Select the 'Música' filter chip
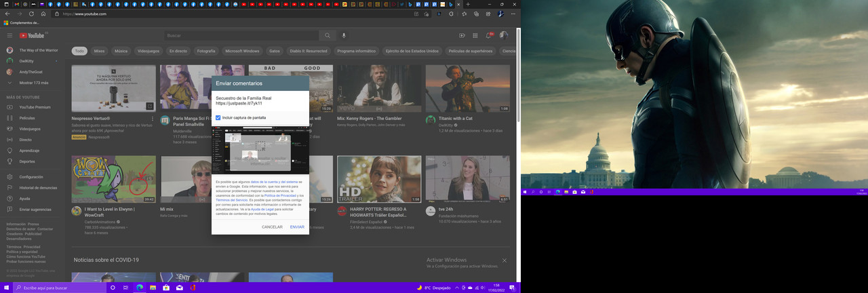The image size is (868, 293). (x=121, y=51)
